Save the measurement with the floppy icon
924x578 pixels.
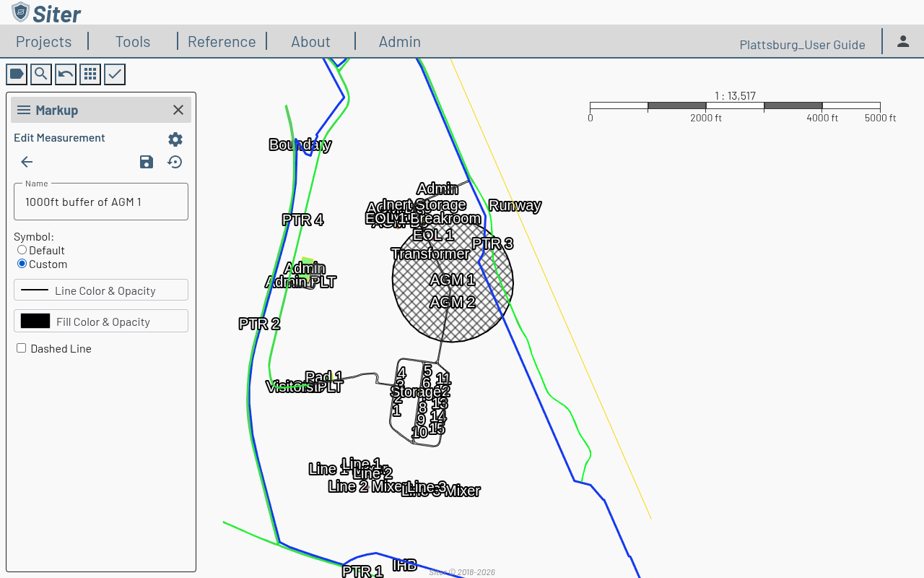point(147,162)
